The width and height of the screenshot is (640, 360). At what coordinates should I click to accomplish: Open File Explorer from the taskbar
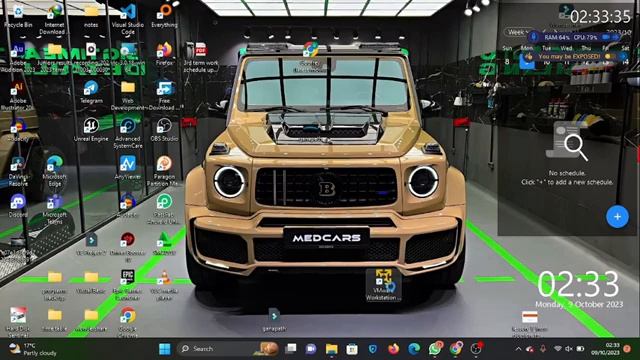click(331, 349)
